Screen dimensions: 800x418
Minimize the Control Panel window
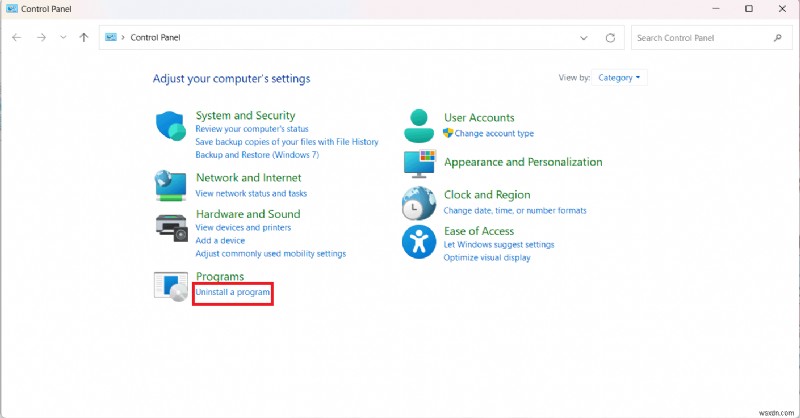(716, 9)
